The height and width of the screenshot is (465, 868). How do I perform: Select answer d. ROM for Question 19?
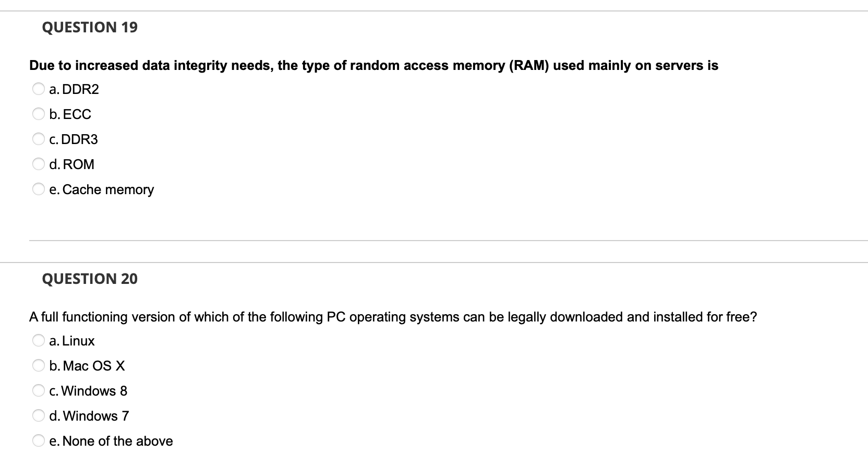point(39,163)
